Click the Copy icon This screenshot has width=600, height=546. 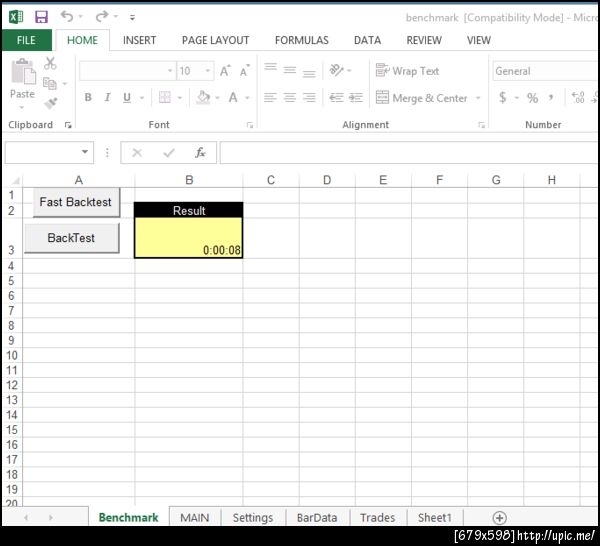tap(50, 83)
